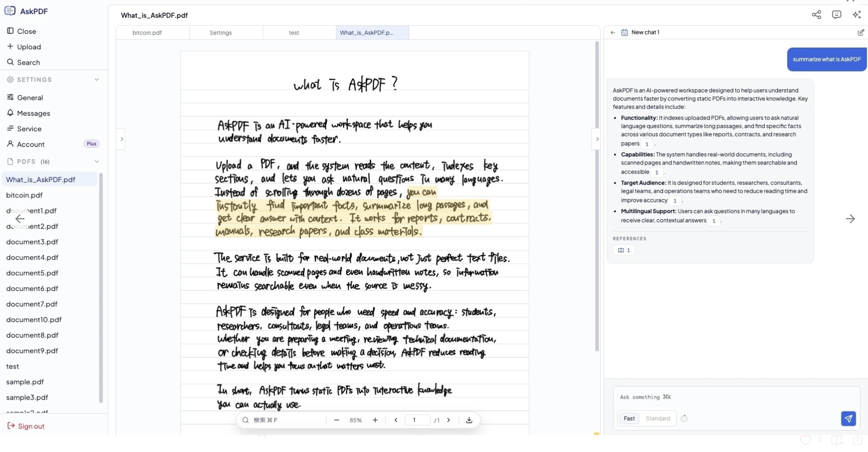The image size is (868, 452).
Task: Expand left panel of PDF viewer
Action: 122,139
